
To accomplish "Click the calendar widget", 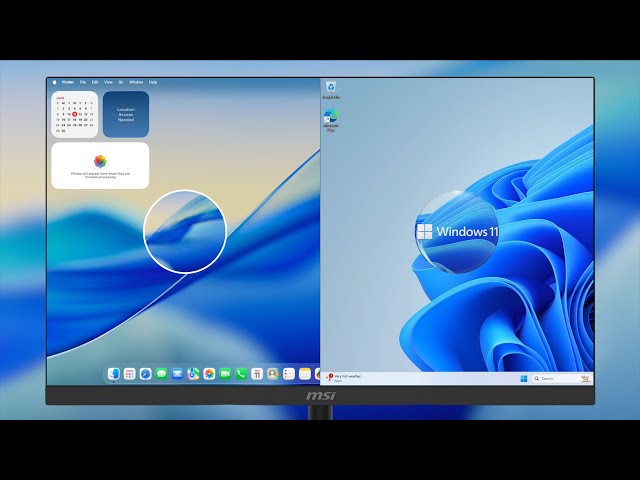I will [75, 114].
